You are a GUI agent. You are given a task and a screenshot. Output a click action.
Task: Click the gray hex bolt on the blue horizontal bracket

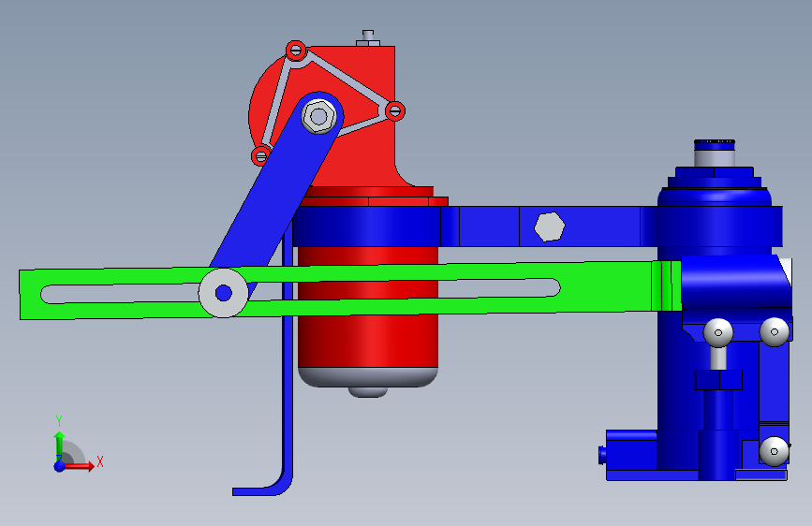(x=550, y=226)
